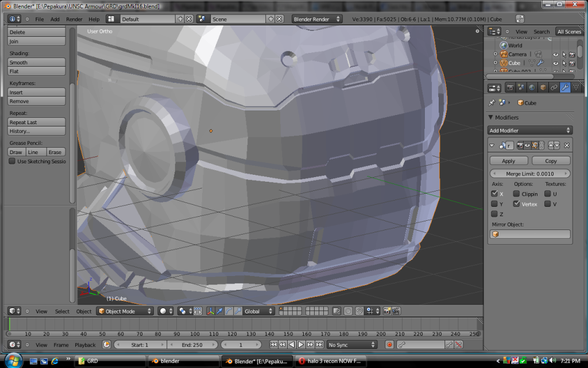588x368 pixels.
Task: Open the Object Mode dropdown
Action: click(125, 311)
